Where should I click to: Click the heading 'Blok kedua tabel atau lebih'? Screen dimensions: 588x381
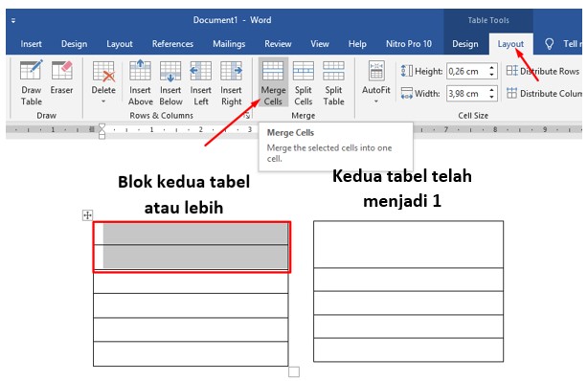pos(184,194)
